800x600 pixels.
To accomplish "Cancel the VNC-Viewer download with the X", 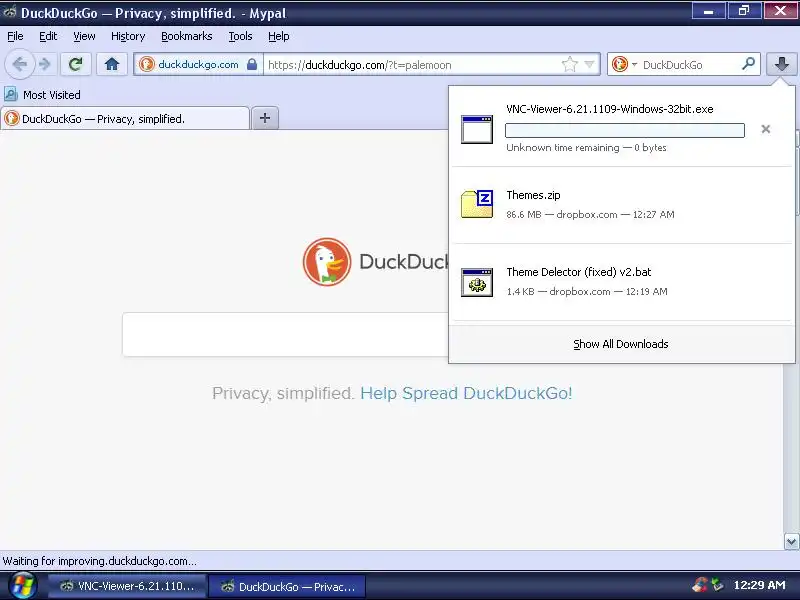I will pyautogui.click(x=765, y=129).
